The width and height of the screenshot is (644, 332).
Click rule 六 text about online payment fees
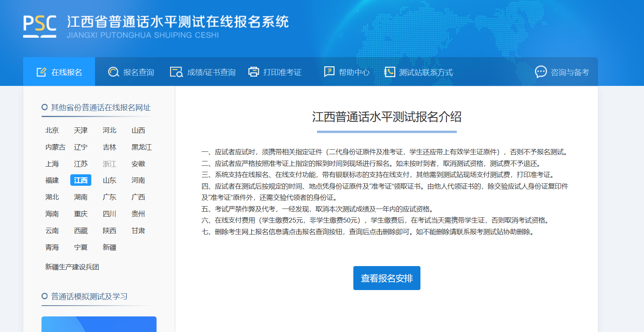click(376, 220)
